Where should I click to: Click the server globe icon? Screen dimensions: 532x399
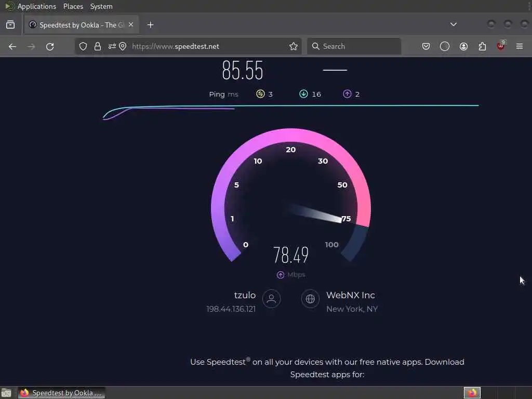[310, 299]
